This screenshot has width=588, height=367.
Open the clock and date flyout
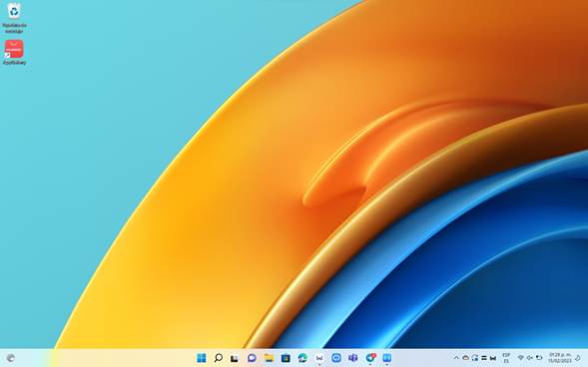point(560,358)
